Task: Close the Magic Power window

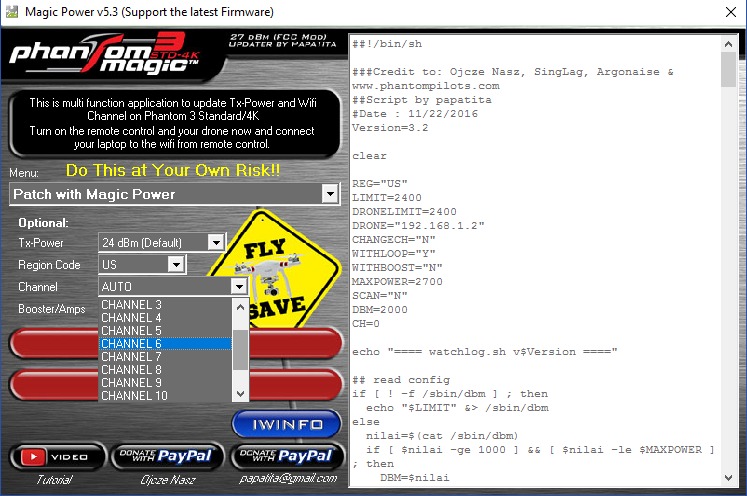Action: (731, 12)
